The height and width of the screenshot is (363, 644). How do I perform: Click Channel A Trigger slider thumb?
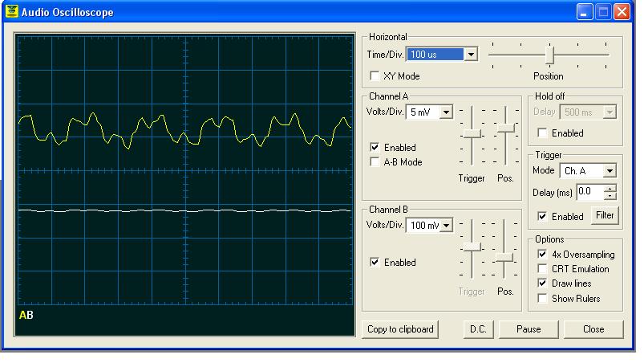472,133
